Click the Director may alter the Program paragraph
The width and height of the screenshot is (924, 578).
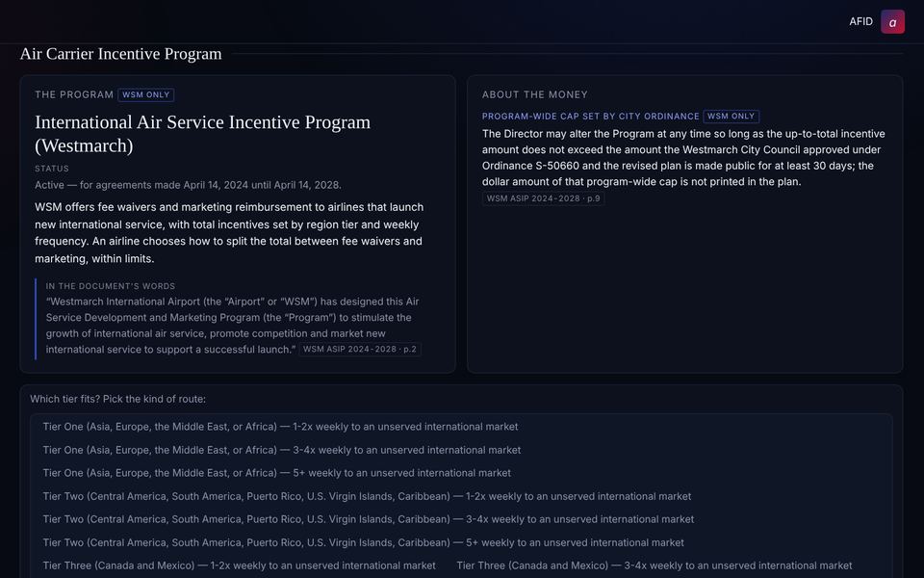click(x=683, y=158)
